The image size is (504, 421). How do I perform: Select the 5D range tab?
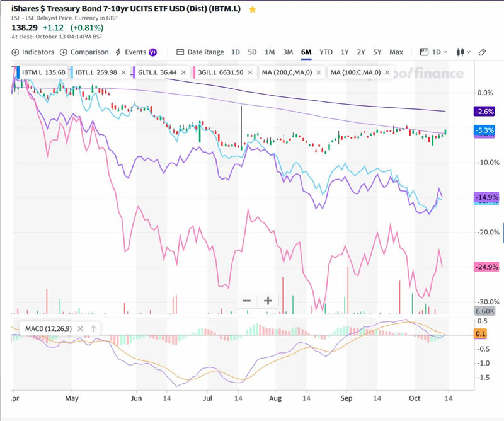[x=253, y=52]
